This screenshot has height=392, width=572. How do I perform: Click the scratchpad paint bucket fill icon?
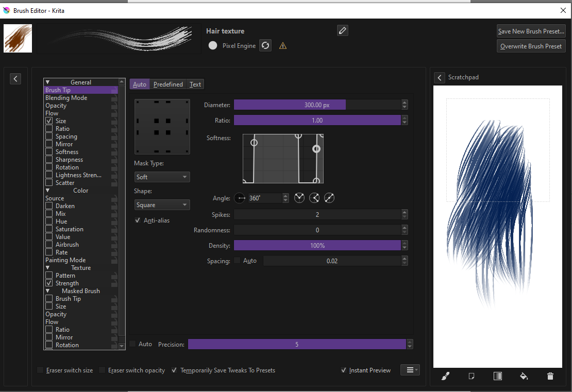(x=524, y=376)
